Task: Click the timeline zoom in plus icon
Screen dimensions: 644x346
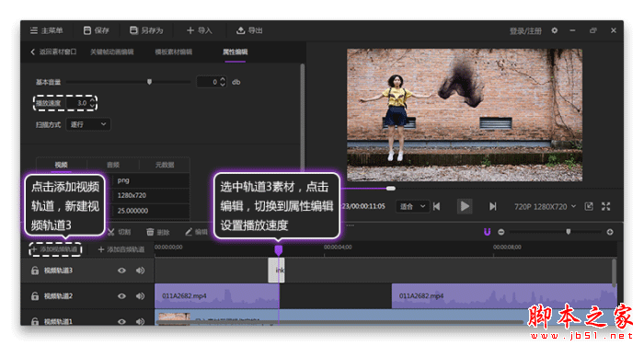Action: (x=610, y=232)
